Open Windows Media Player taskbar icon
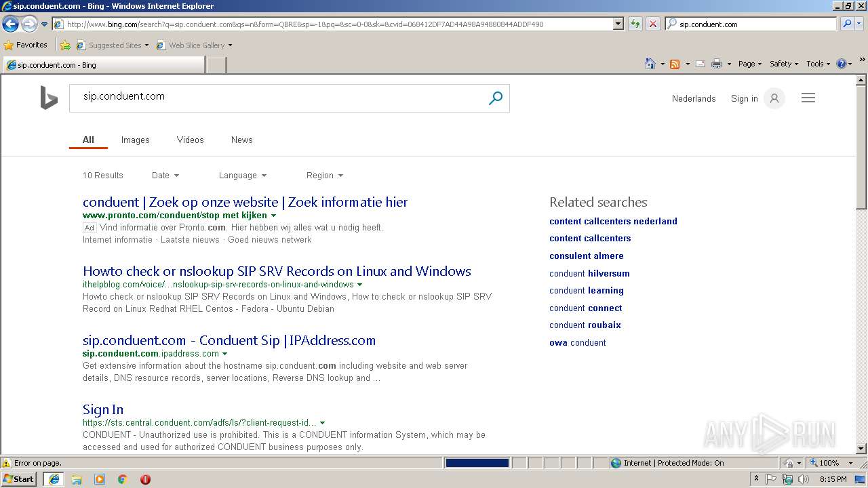The width and height of the screenshot is (868, 488). (100, 479)
